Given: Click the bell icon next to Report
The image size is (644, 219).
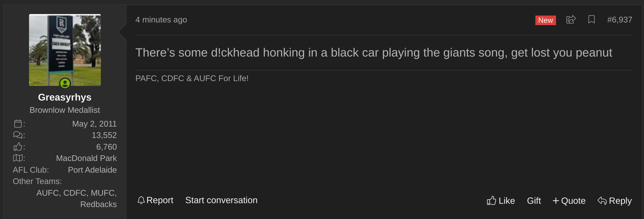Looking at the screenshot, I should click(x=141, y=200).
